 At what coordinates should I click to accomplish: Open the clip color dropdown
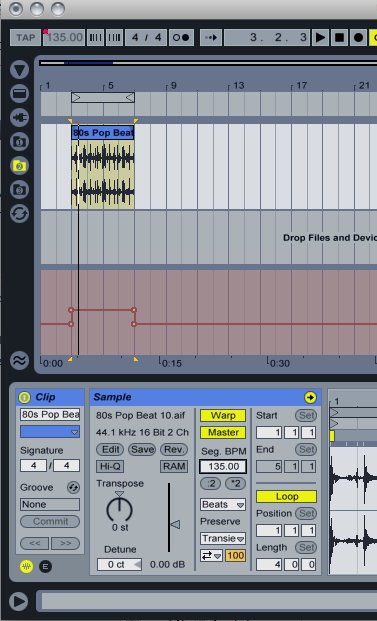pyautogui.click(x=50, y=432)
